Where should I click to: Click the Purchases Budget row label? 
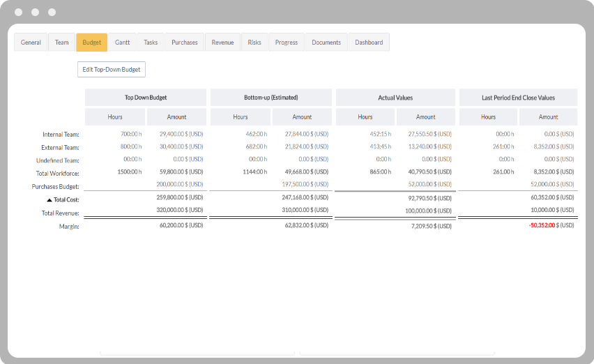[x=55, y=187]
